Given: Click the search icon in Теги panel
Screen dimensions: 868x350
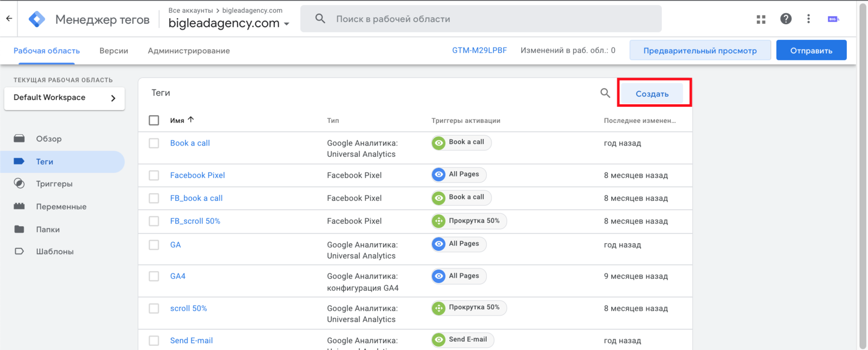Looking at the screenshot, I should 605,93.
